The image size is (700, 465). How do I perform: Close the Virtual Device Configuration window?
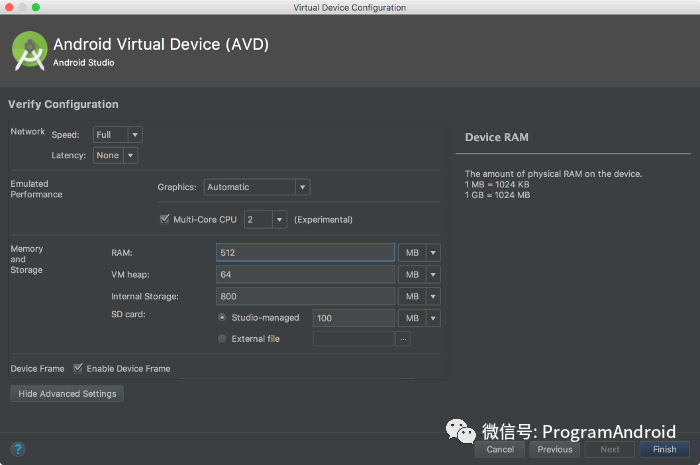tap(9, 7)
